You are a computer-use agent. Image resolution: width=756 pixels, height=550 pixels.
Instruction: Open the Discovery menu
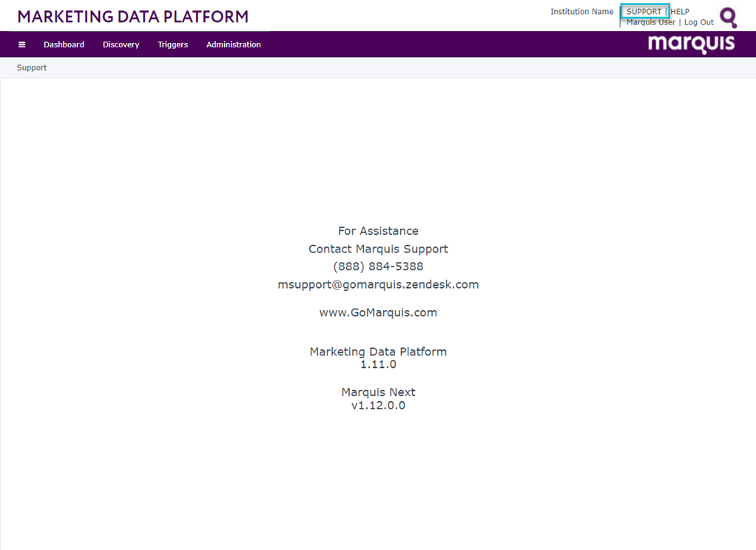pyautogui.click(x=121, y=44)
